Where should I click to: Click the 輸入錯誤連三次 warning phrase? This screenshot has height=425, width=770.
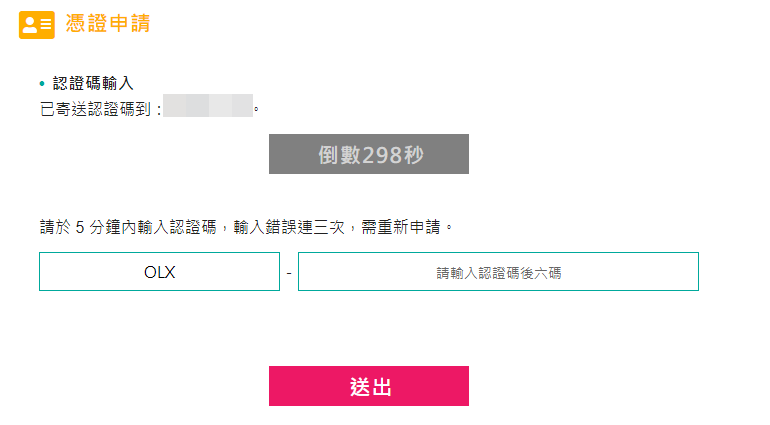(289, 227)
